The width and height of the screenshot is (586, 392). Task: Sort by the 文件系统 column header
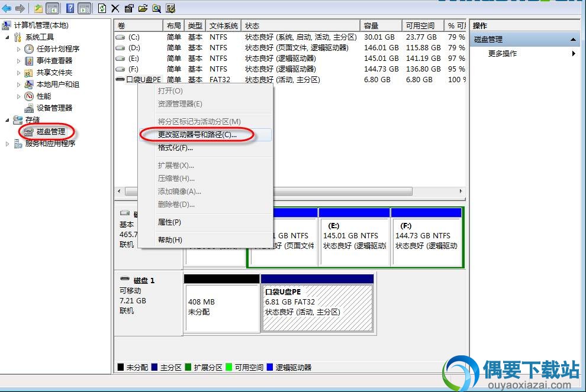coord(223,26)
